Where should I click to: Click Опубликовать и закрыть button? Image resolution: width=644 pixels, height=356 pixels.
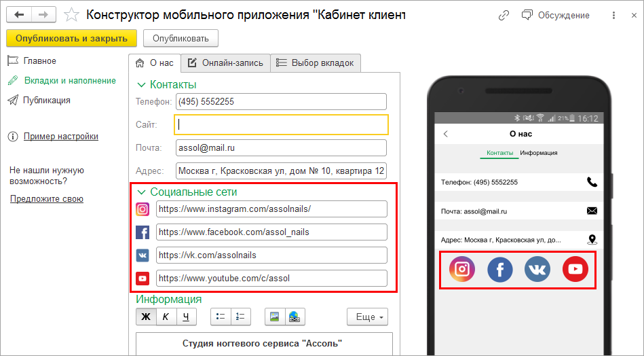(x=71, y=38)
